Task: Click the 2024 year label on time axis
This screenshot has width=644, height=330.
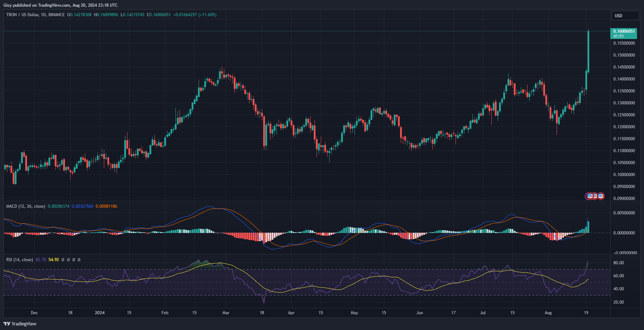Action: coord(100,313)
